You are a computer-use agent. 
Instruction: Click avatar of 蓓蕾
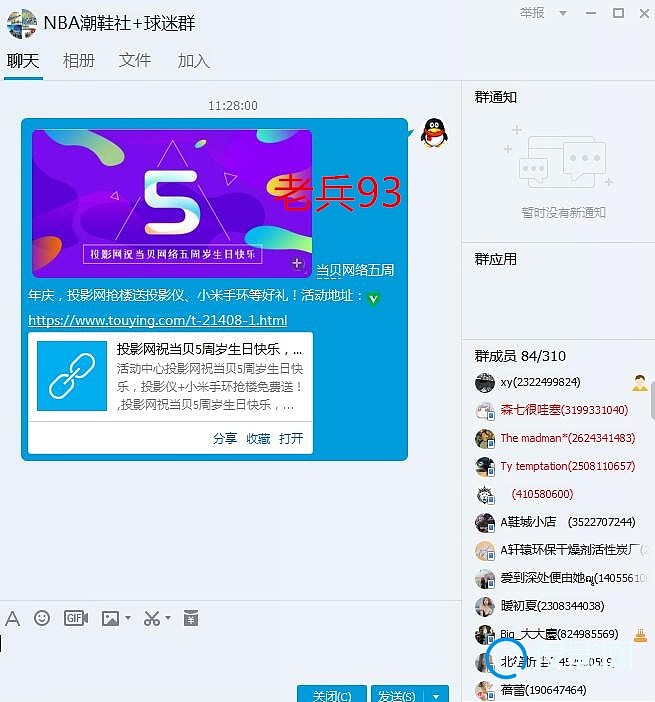(485, 690)
